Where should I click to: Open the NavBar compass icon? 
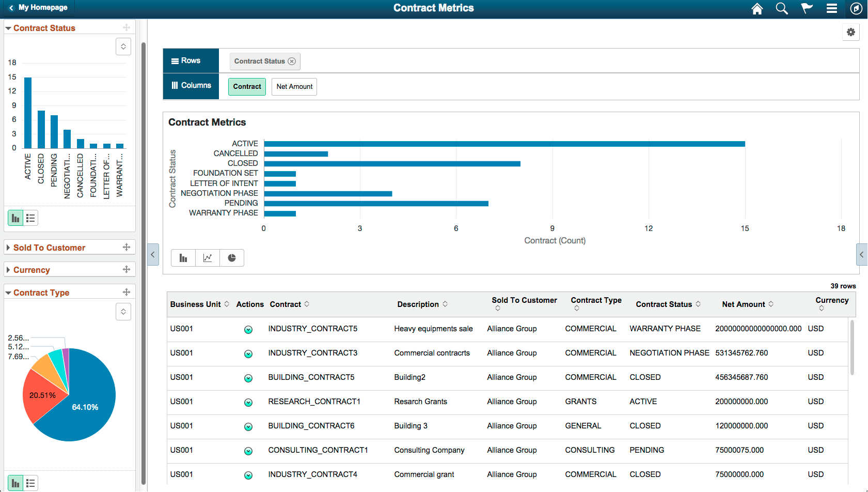tap(856, 8)
